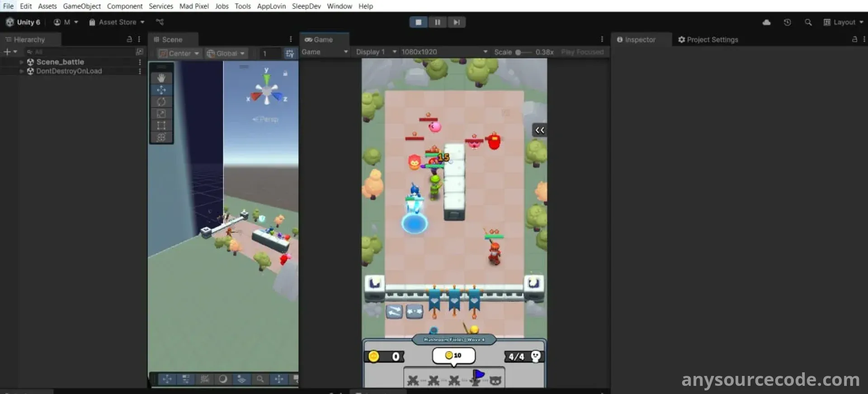Toggle grid snapping in Scene view
The image size is (868, 394).
point(290,53)
